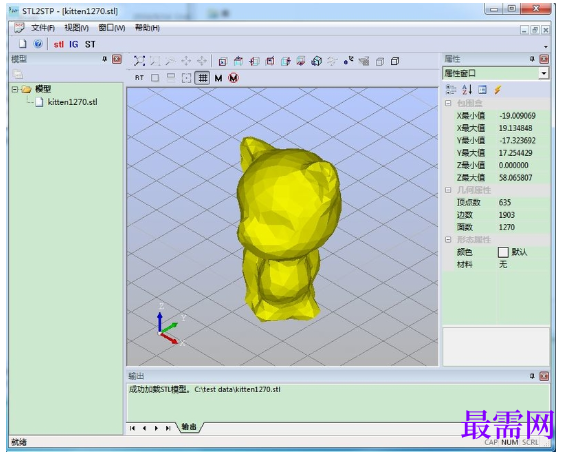Select the top view cube icon

coord(238,61)
